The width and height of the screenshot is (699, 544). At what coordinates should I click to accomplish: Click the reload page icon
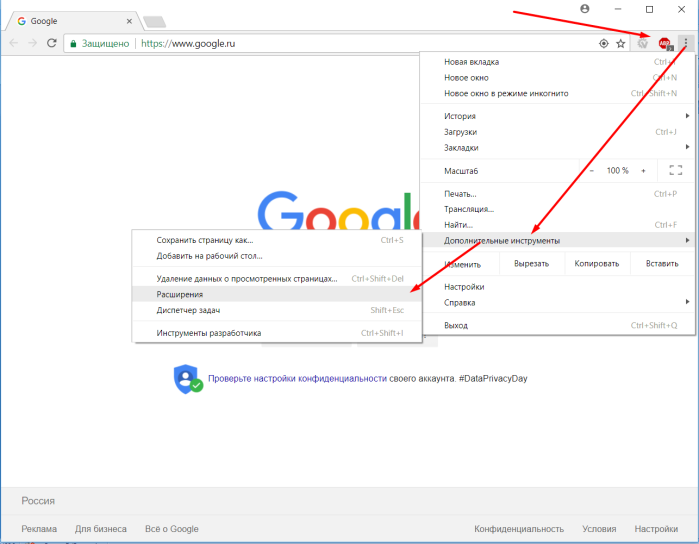tap(52, 43)
